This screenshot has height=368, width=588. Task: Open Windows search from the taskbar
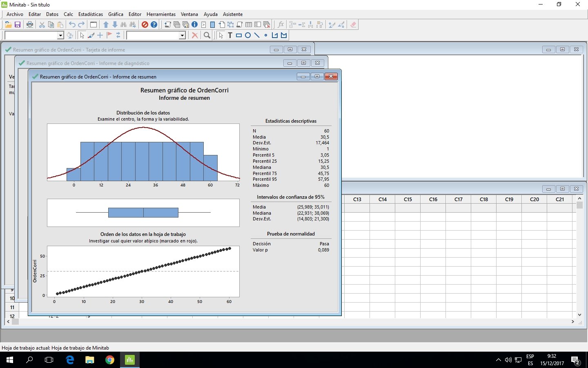tap(29, 360)
